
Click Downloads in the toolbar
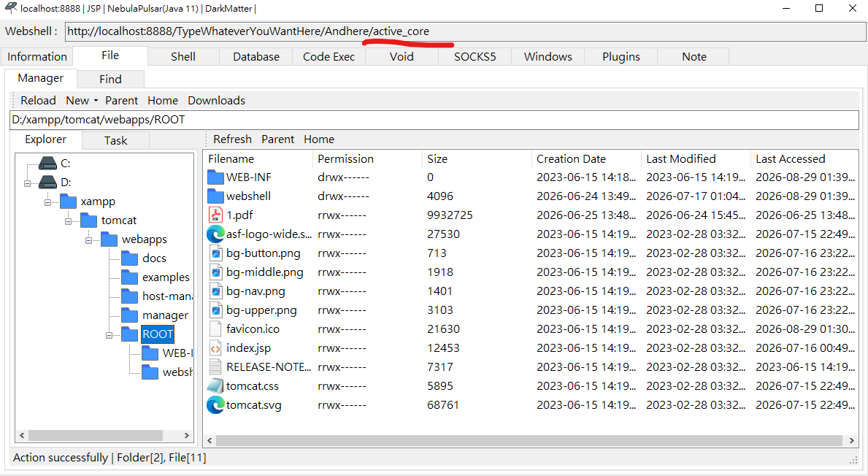(216, 100)
